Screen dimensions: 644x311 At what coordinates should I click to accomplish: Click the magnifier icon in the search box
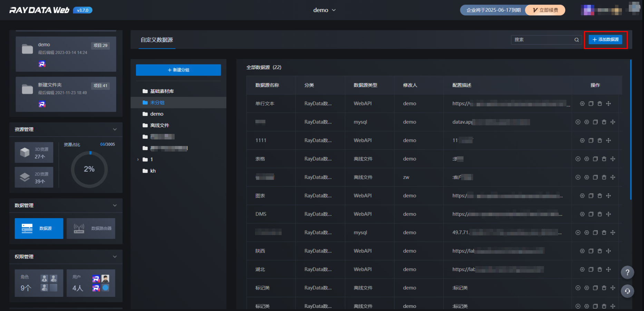576,40
